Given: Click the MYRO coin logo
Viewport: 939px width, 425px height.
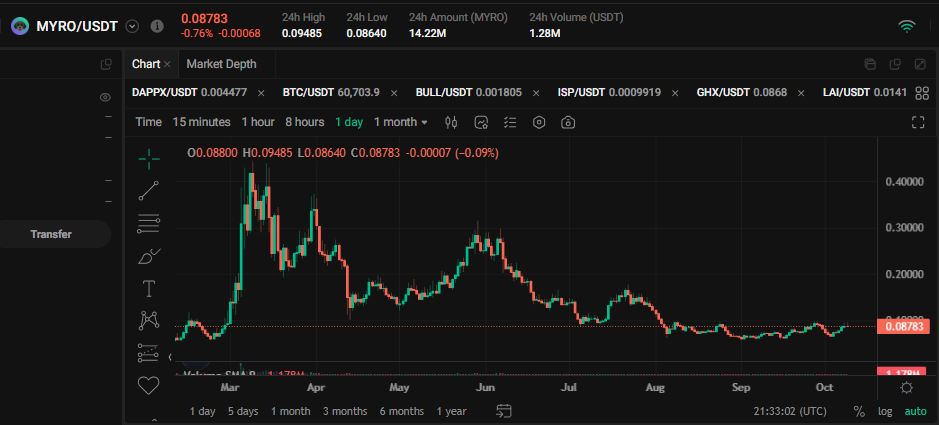Looking at the screenshot, I should 20,26.
